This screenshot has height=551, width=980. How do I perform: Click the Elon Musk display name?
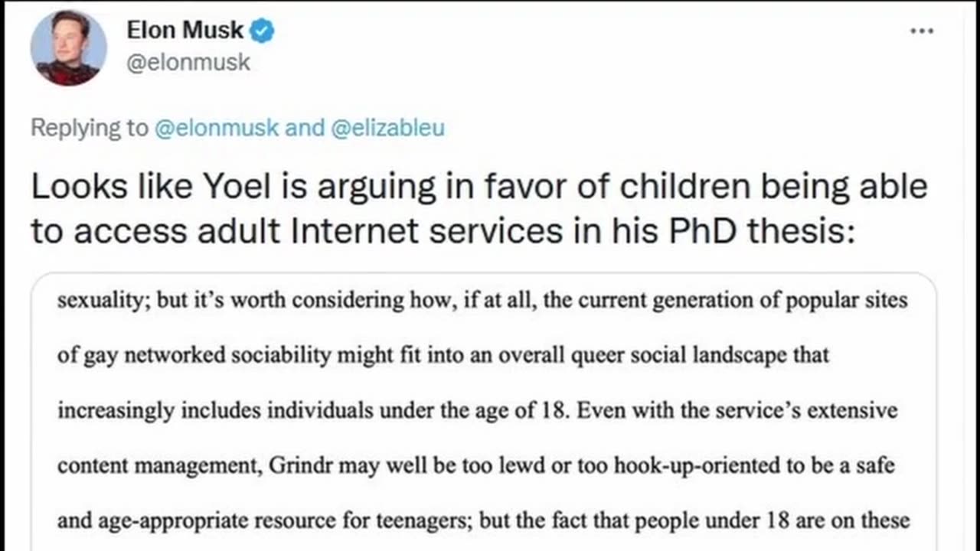[185, 31]
